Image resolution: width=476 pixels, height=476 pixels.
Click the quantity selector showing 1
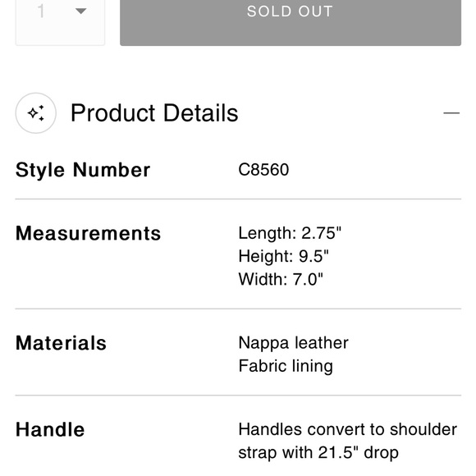click(x=60, y=22)
